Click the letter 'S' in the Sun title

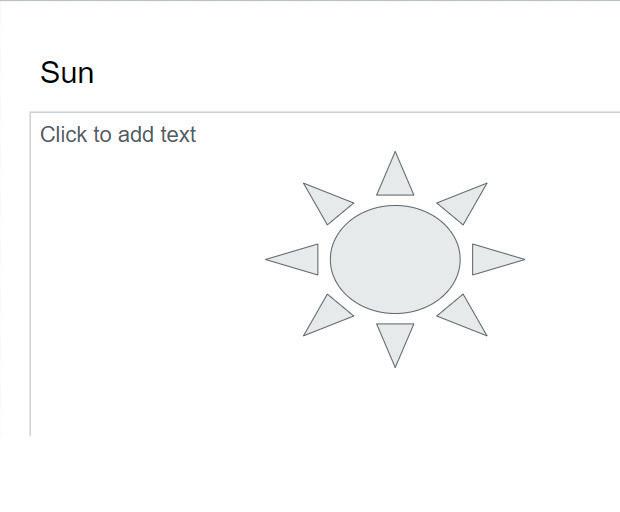(50, 73)
